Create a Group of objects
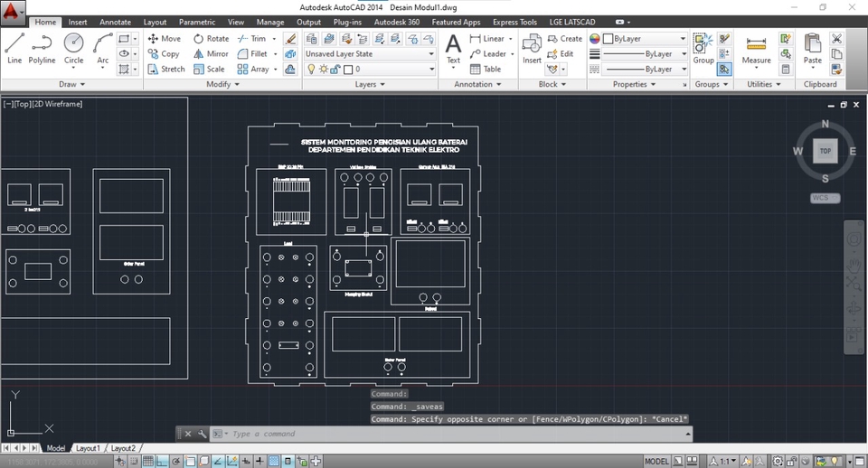The image size is (868, 468). coord(703,49)
